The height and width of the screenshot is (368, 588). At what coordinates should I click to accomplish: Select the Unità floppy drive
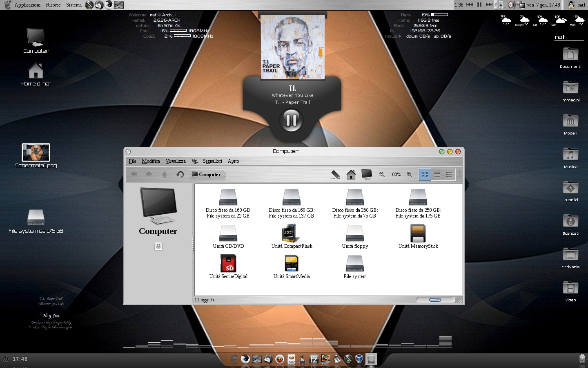(x=355, y=237)
